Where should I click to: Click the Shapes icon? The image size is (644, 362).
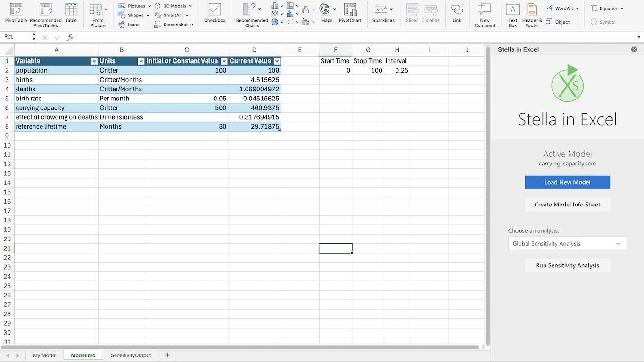pyautogui.click(x=122, y=15)
